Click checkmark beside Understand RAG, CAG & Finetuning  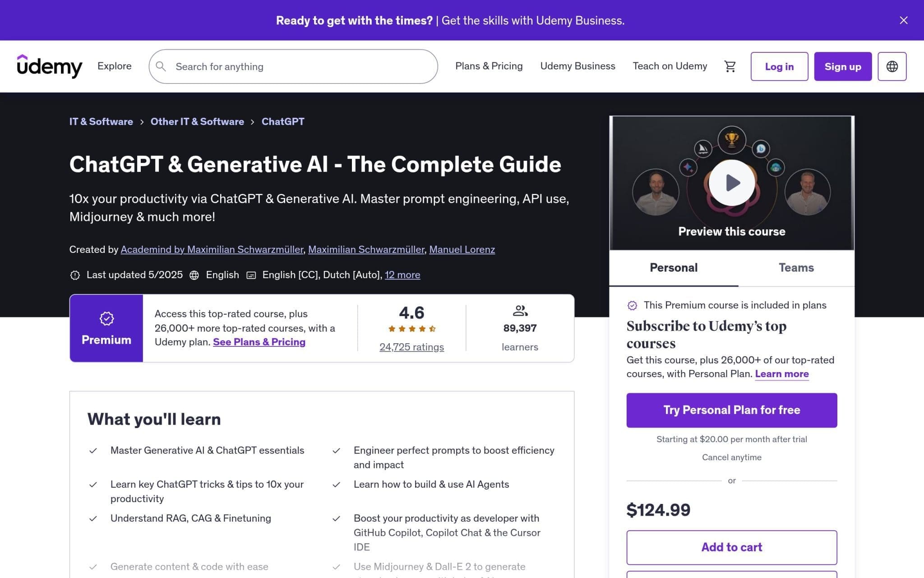93,518
